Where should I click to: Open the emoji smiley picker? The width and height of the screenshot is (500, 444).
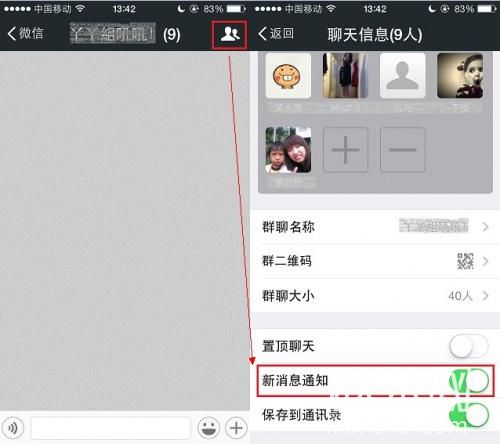208,427
